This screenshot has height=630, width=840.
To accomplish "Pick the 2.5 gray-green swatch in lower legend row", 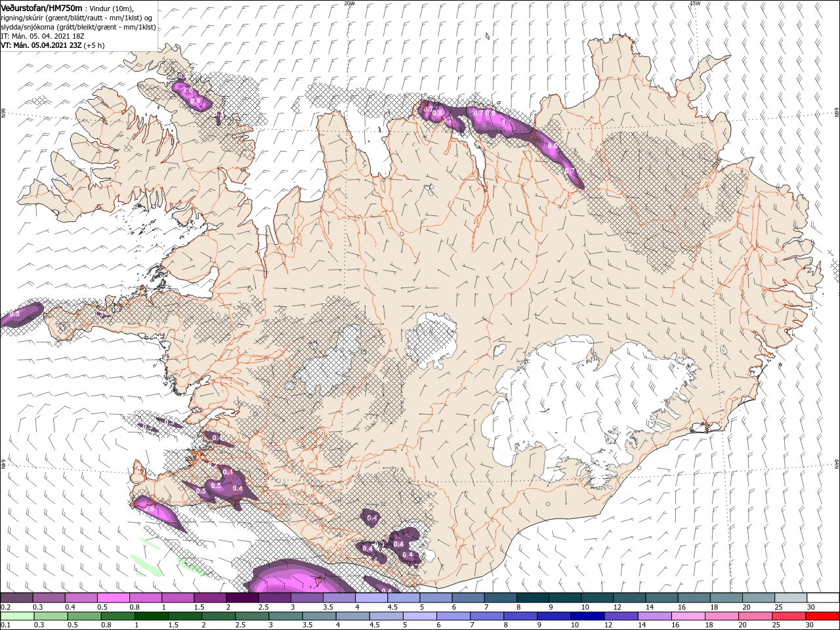I will coord(251,616).
